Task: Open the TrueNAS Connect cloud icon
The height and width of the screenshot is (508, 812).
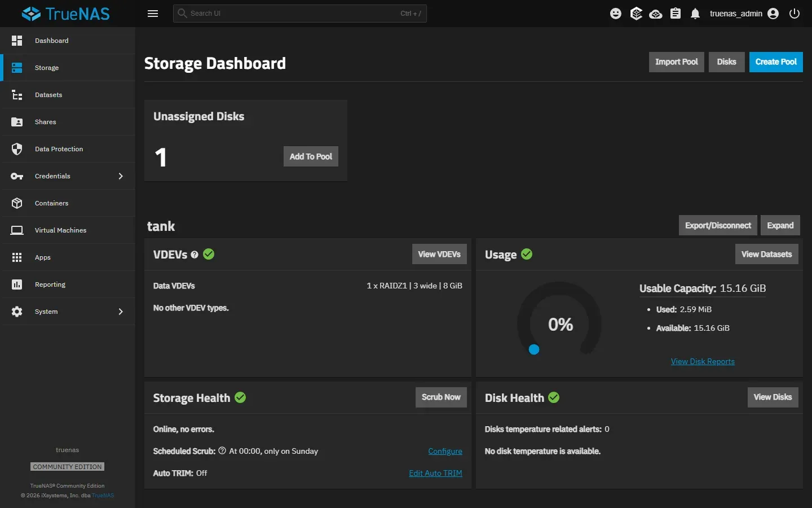Action: coord(656,14)
